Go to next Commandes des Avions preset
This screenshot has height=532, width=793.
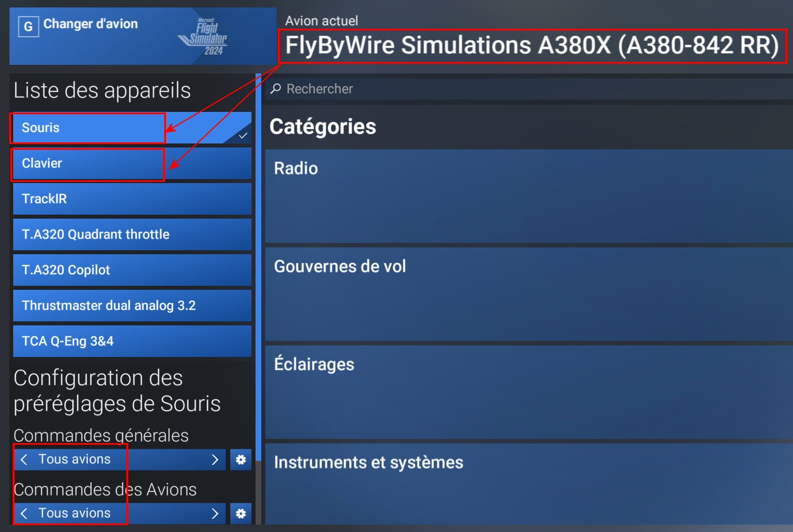[x=215, y=514]
